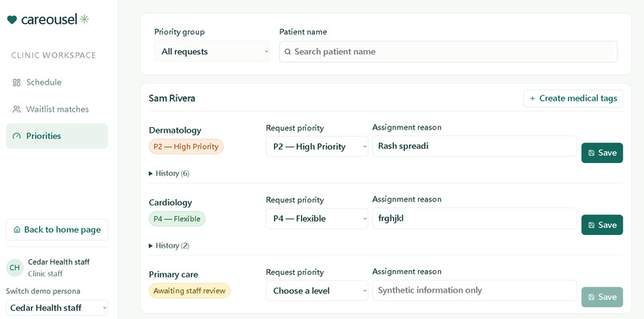
Task: Click the Cardiology heading
Action: coord(170,202)
